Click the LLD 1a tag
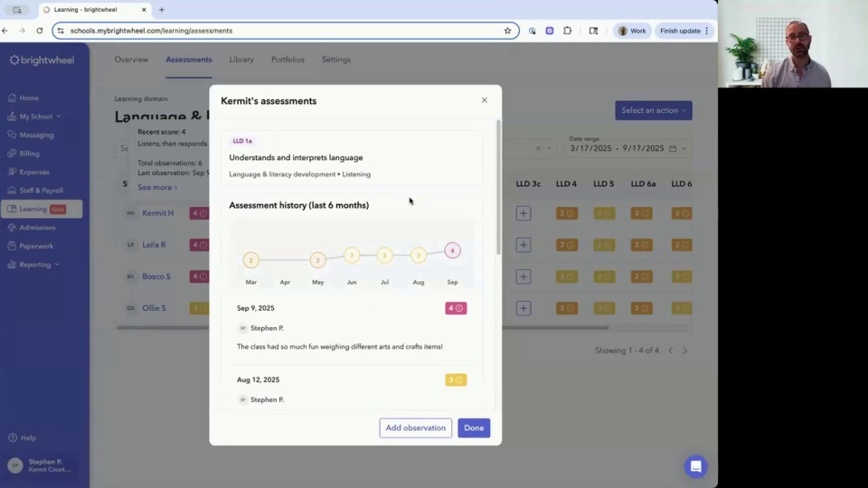The width and height of the screenshot is (868, 488). click(242, 141)
